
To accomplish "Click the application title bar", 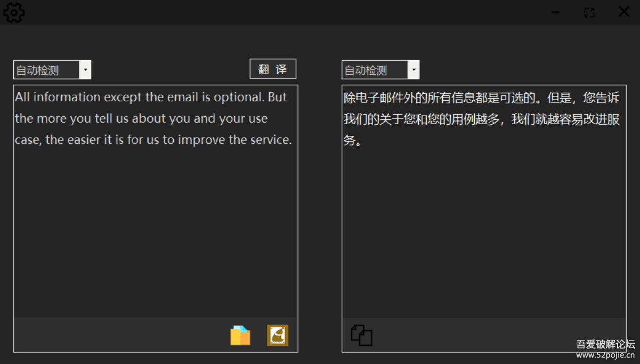I will pyautogui.click(x=320, y=12).
